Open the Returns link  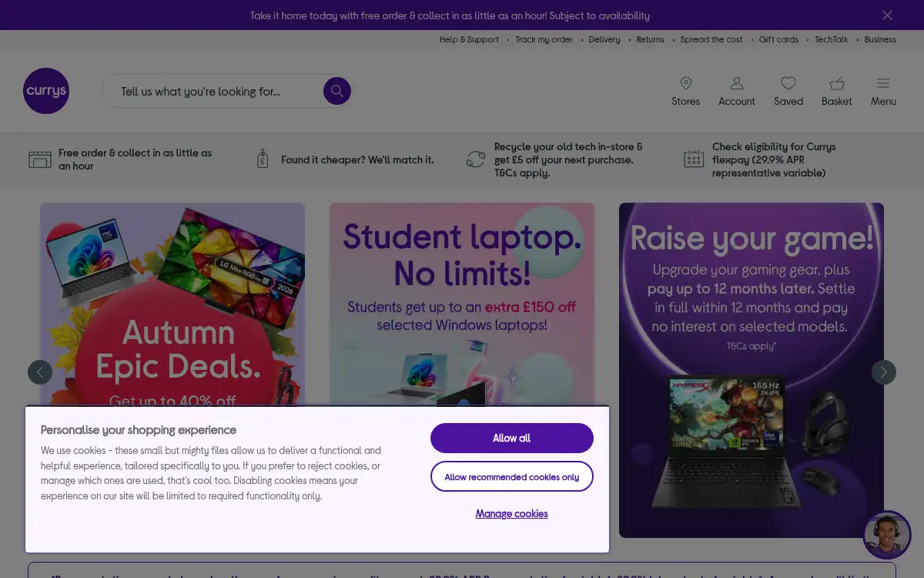tap(650, 39)
